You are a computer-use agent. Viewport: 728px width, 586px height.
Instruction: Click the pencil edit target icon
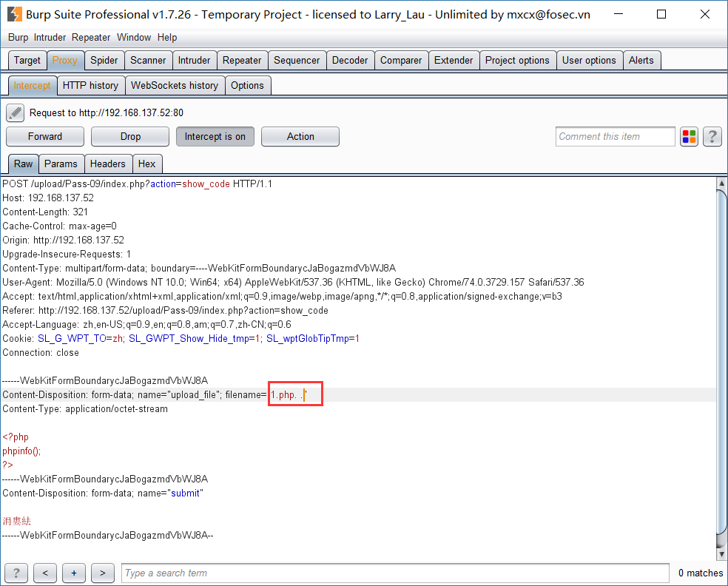coord(16,113)
